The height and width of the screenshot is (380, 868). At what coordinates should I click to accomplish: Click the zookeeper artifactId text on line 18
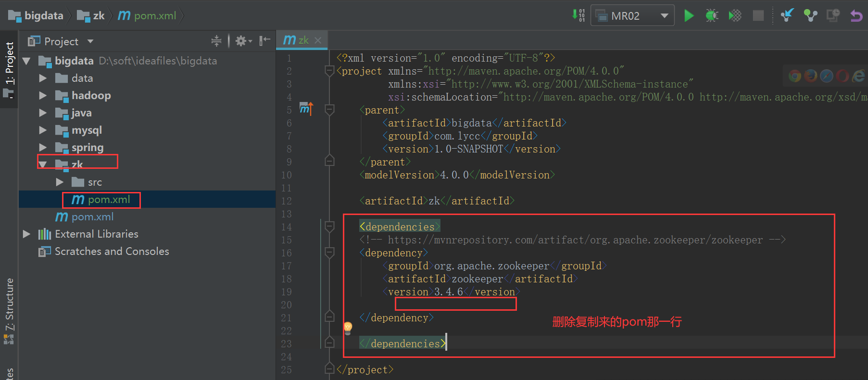478,279
